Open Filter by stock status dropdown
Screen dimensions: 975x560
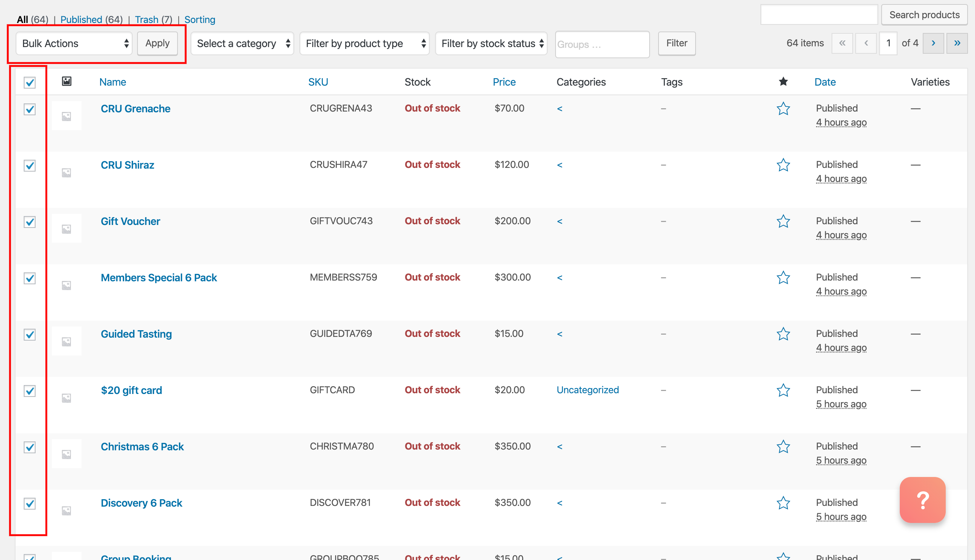pyautogui.click(x=491, y=43)
